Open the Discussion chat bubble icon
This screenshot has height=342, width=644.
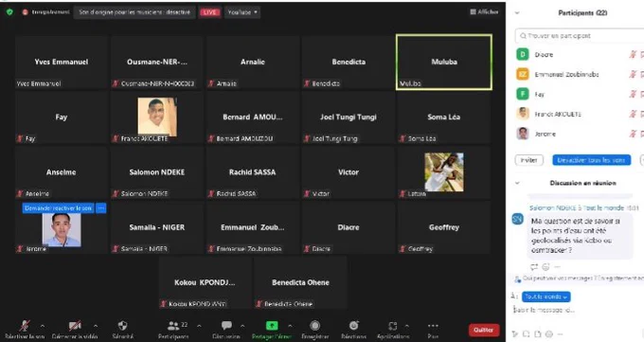coord(226,326)
